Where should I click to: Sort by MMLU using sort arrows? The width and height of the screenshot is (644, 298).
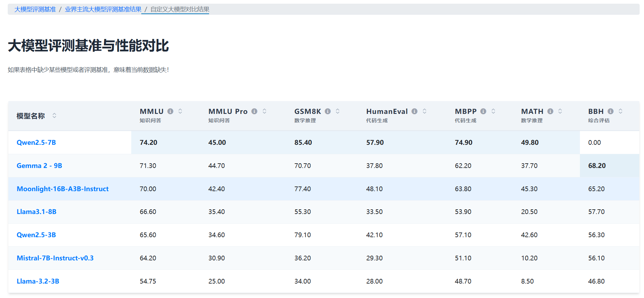click(180, 111)
